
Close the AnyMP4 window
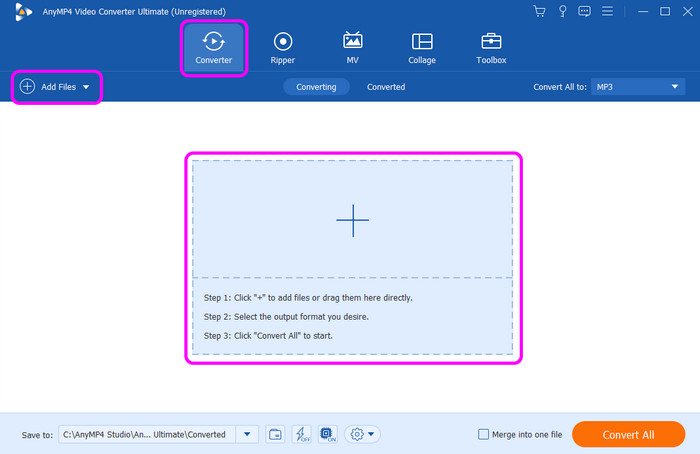[688, 11]
